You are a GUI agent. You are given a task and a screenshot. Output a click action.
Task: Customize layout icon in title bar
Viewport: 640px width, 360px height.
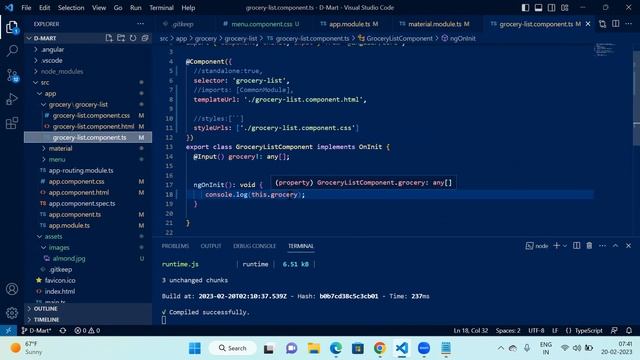pos(565,7)
